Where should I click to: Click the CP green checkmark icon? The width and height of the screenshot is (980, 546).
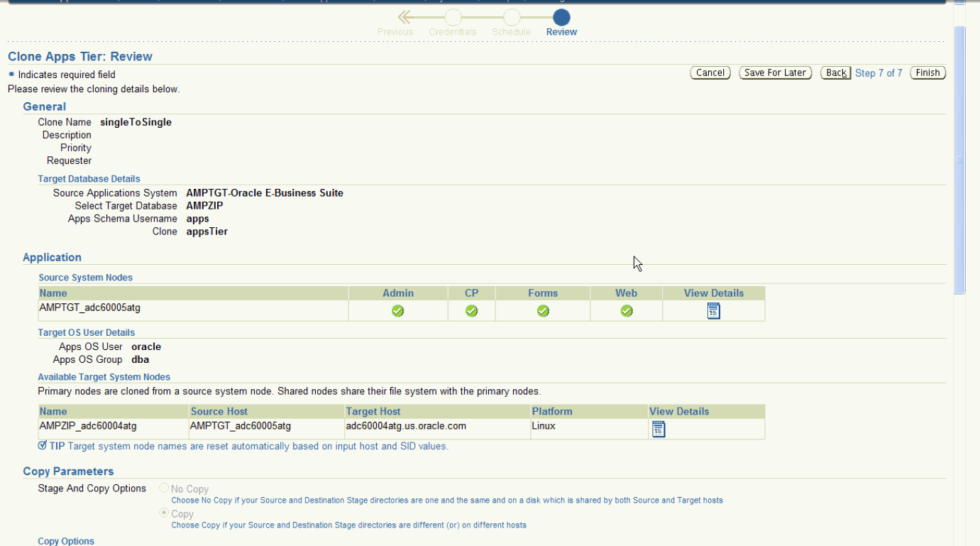coord(471,311)
